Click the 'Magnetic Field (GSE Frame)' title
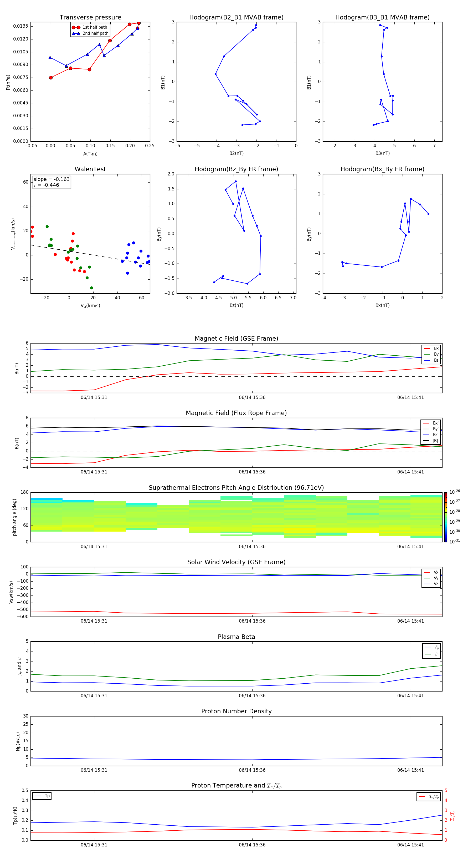Image resolution: width=473 pixels, height=868 pixels. click(x=236, y=339)
